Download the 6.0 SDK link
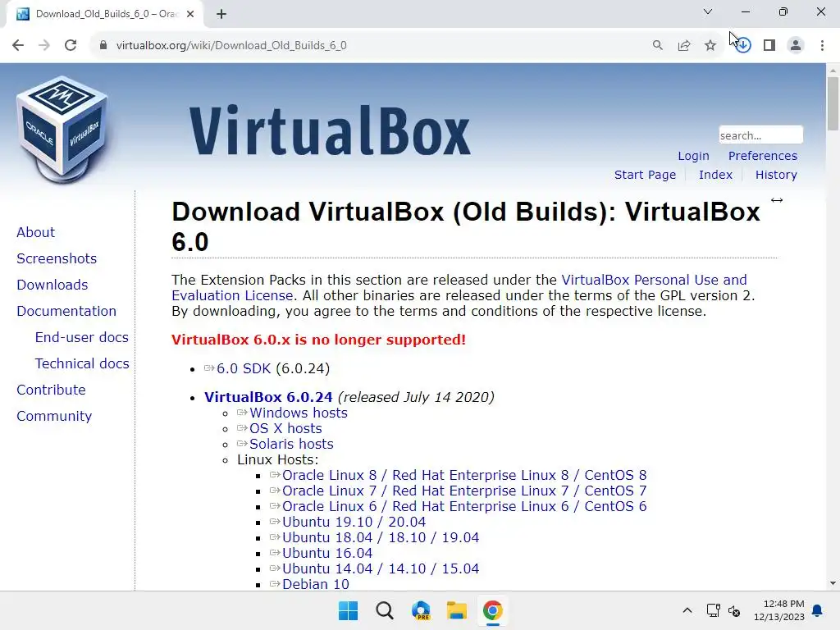Viewport: 840px width, 630px height. [244, 368]
